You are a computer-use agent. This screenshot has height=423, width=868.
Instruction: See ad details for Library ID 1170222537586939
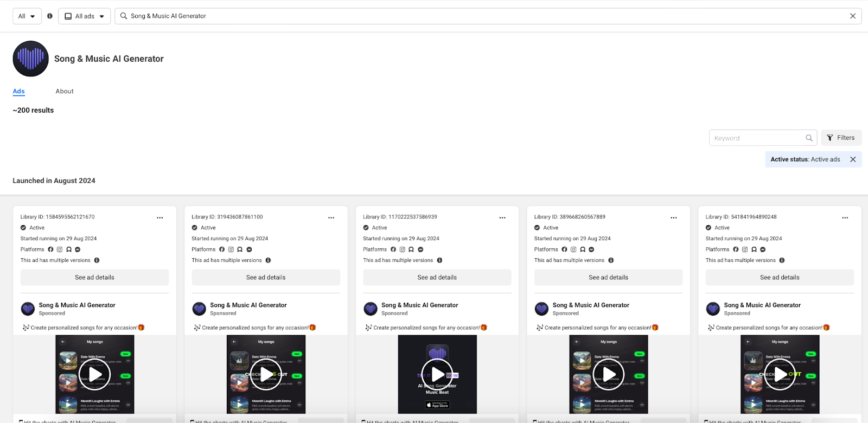point(437,277)
